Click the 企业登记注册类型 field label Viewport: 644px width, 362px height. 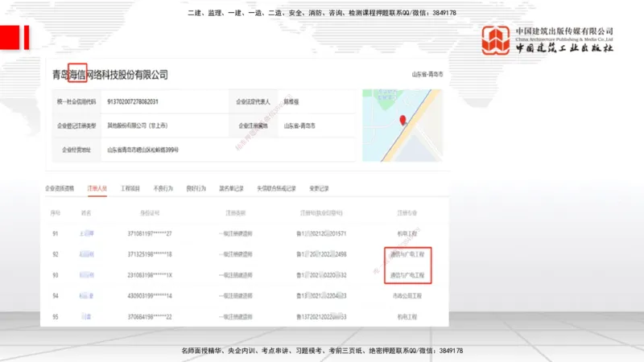(x=76, y=125)
